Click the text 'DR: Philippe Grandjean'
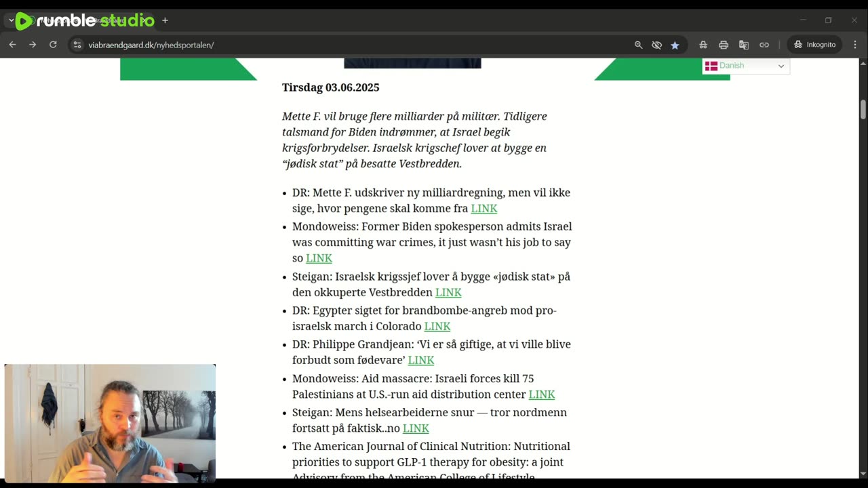This screenshot has height=488, width=868. pyautogui.click(x=351, y=344)
